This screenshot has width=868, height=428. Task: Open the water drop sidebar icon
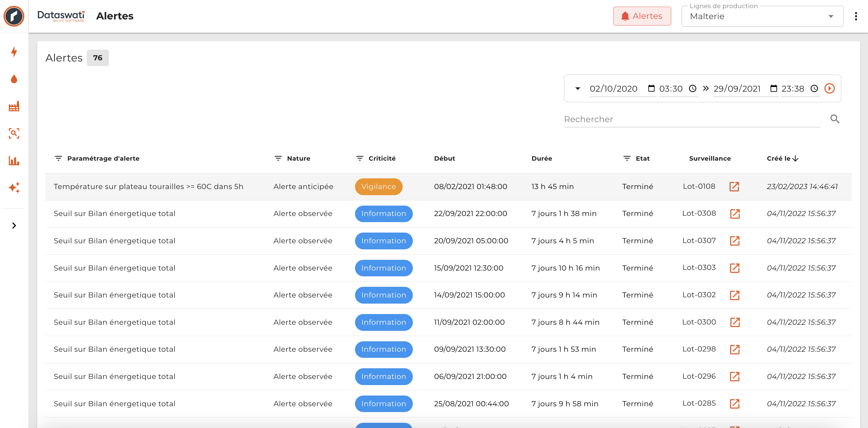click(x=14, y=79)
